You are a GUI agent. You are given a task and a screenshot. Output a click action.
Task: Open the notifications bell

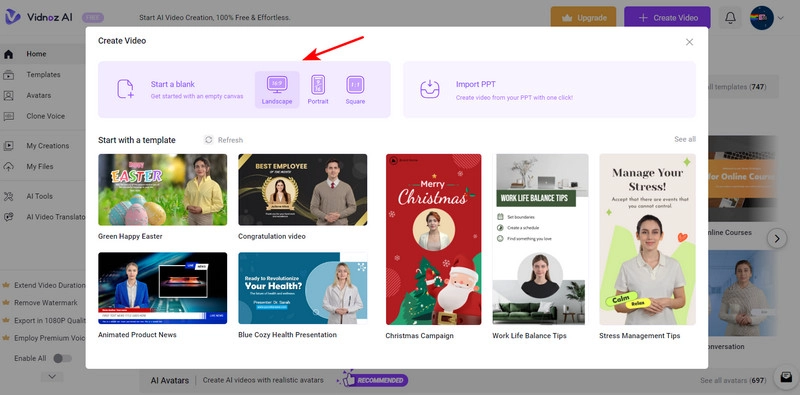click(x=730, y=18)
